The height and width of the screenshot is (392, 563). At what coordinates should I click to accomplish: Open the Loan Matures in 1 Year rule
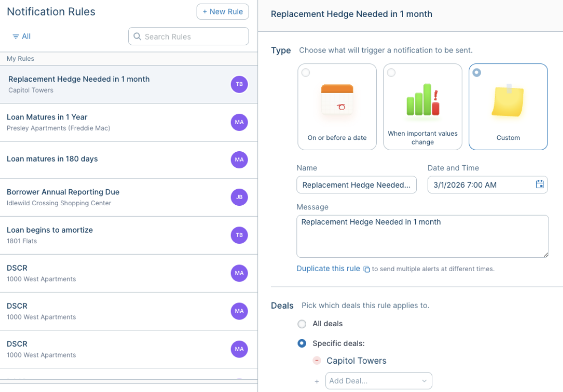pyautogui.click(x=113, y=122)
